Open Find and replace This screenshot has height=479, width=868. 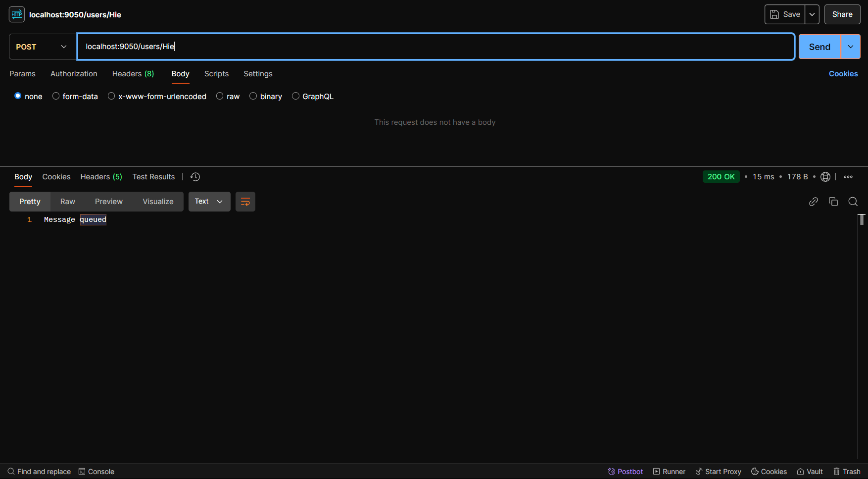click(x=39, y=472)
